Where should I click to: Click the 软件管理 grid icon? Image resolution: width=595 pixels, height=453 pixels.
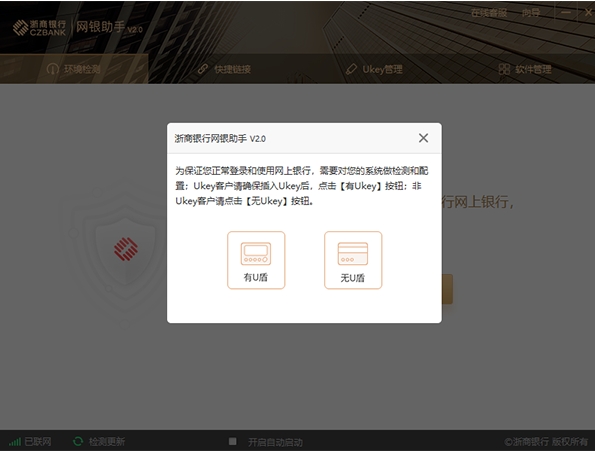pos(504,69)
